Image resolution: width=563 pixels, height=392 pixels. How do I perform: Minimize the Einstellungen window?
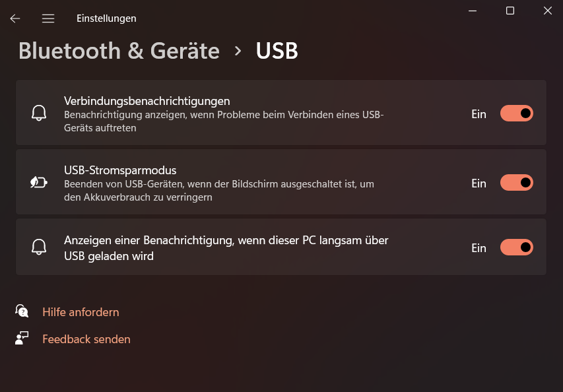tap(473, 11)
